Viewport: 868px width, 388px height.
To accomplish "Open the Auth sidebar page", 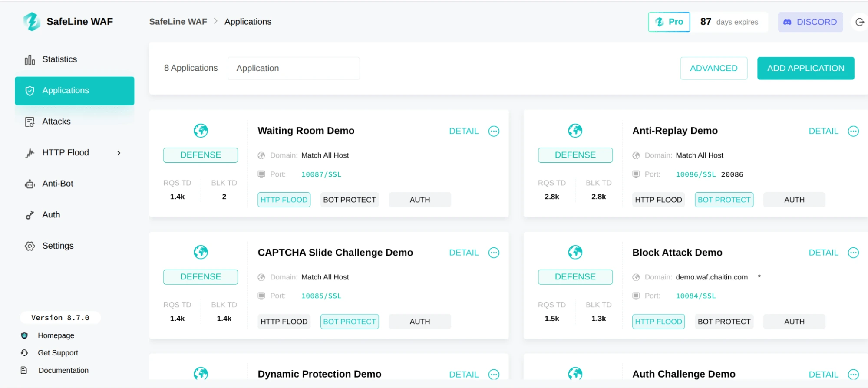I will tap(74, 215).
